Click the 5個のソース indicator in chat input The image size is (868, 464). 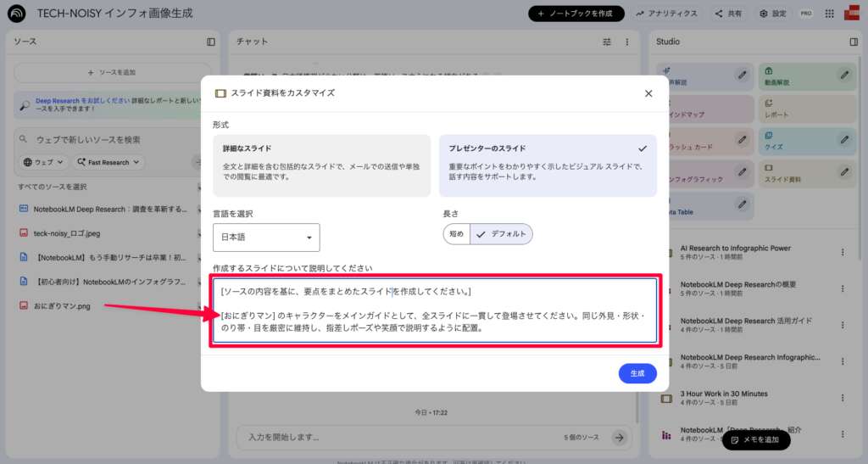pos(581,438)
